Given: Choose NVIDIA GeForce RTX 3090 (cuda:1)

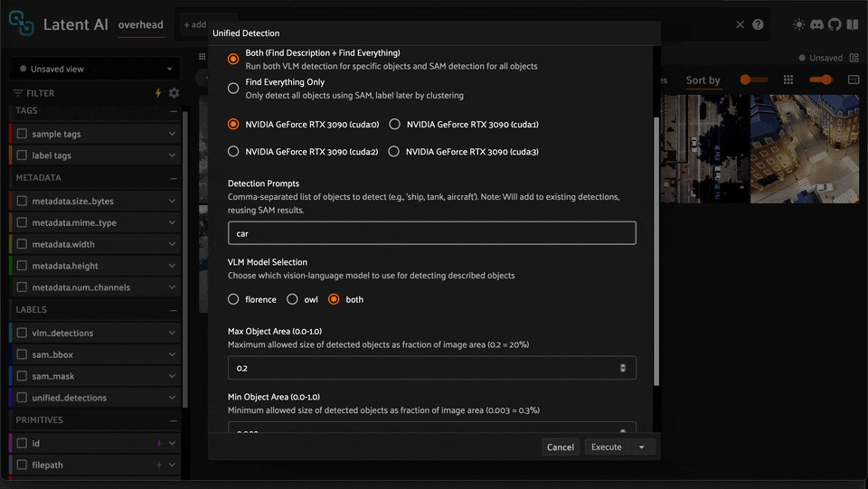Looking at the screenshot, I should pyautogui.click(x=395, y=125).
